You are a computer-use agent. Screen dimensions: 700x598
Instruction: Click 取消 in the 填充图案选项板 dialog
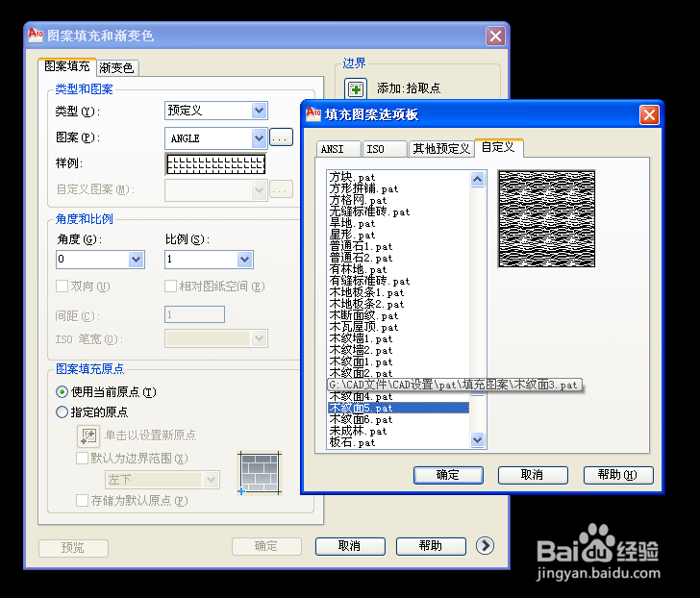click(x=533, y=475)
